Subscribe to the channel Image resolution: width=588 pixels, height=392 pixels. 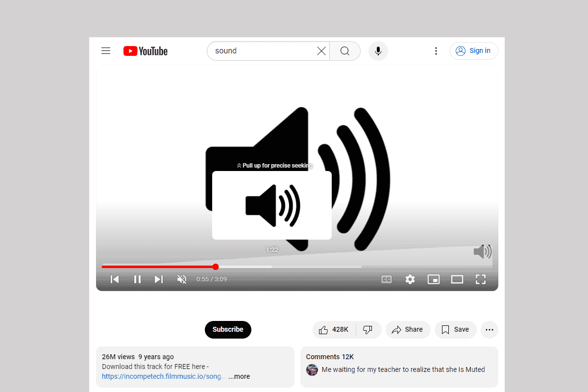pos(228,330)
